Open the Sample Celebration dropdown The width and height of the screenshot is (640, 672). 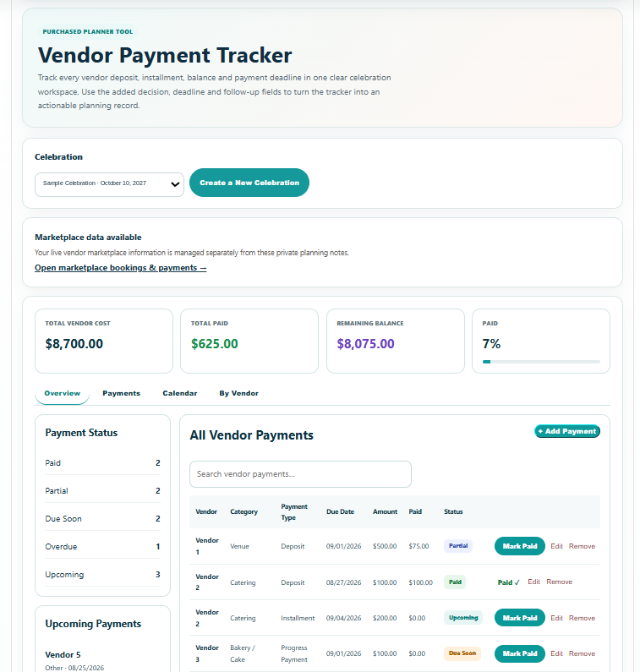[x=109, y=184]
